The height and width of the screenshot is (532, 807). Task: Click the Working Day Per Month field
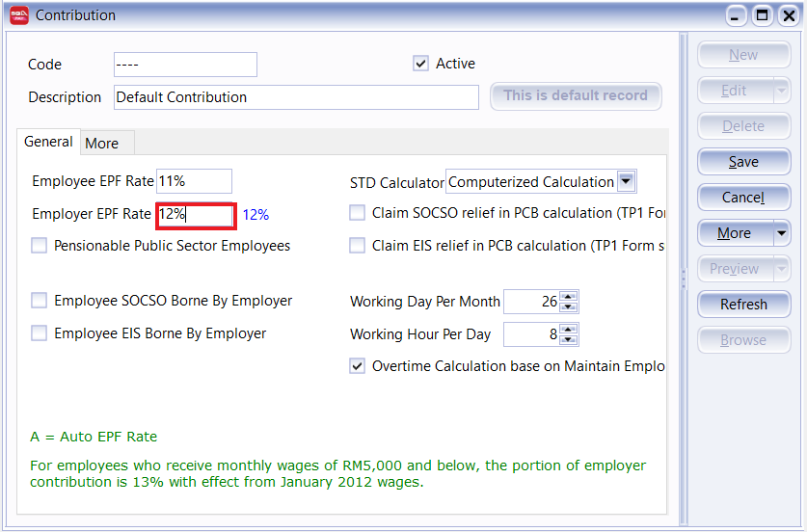pos(531,301)
